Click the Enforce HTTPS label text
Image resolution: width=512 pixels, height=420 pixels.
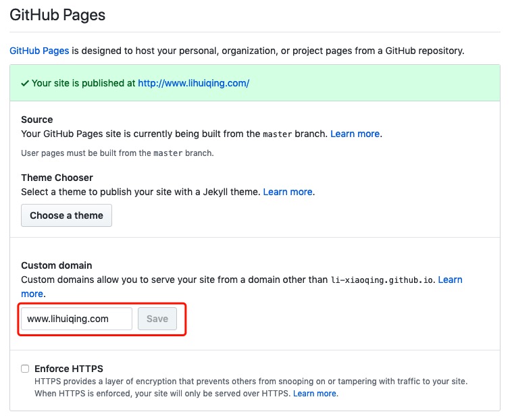point(69,369)
